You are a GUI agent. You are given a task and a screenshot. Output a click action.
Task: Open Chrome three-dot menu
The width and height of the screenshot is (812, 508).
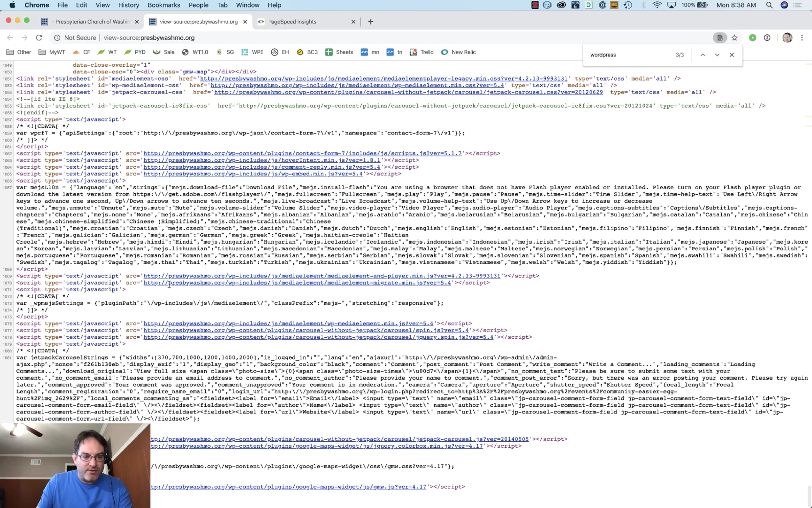pyautogui.click(x=802, y=38)
